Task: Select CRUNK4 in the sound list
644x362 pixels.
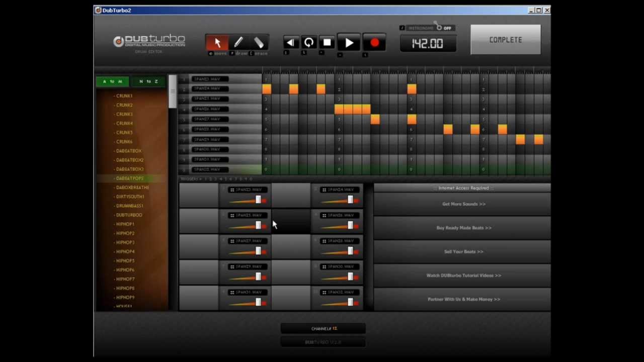Action: (x=124, y=123)
